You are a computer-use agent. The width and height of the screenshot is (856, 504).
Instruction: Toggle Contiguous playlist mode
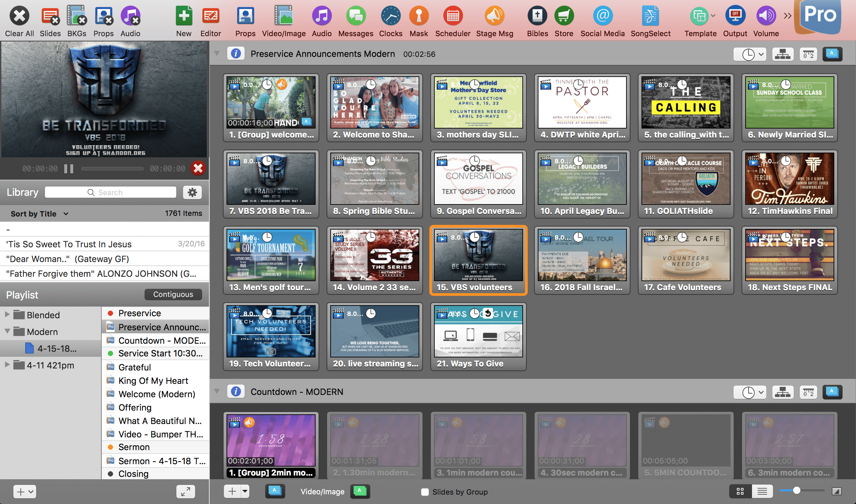173,295
